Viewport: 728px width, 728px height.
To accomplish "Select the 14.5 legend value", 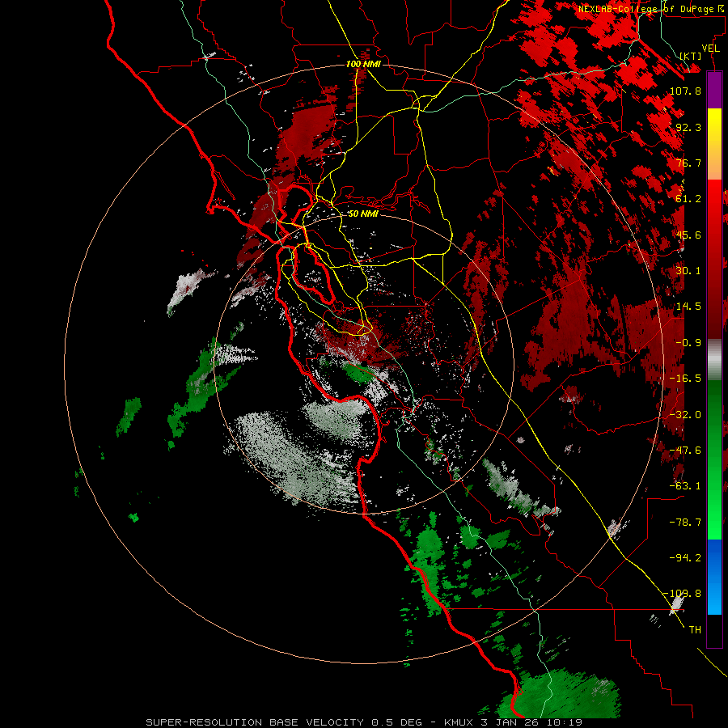I will tap(688, 307).
